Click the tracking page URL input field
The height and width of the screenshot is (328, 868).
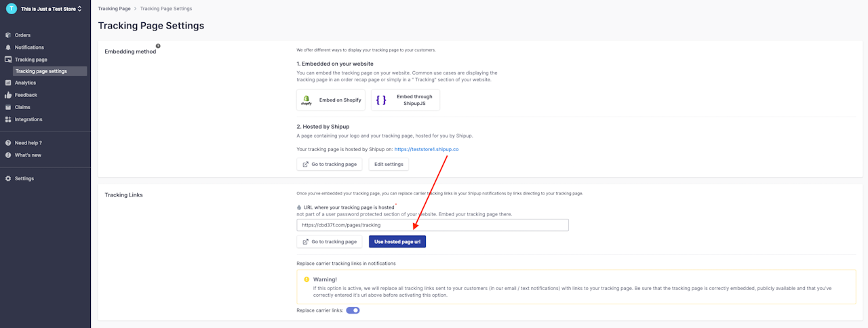tap(433, 225)
